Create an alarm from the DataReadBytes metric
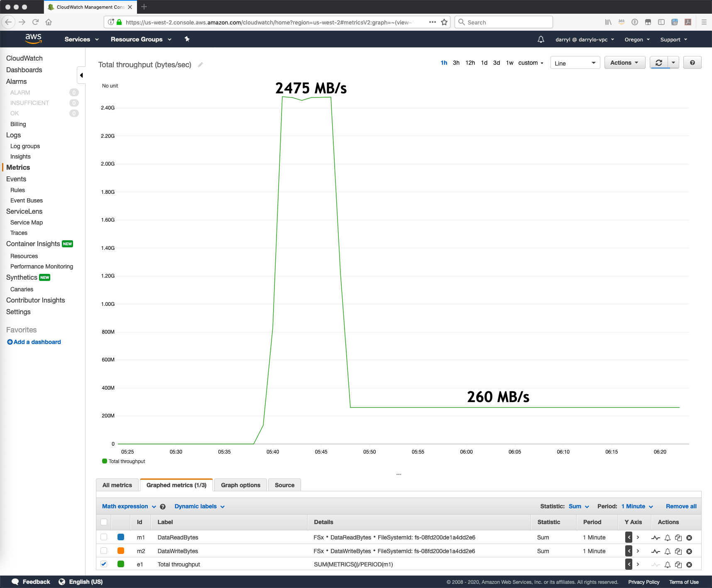 pos(667,537)
